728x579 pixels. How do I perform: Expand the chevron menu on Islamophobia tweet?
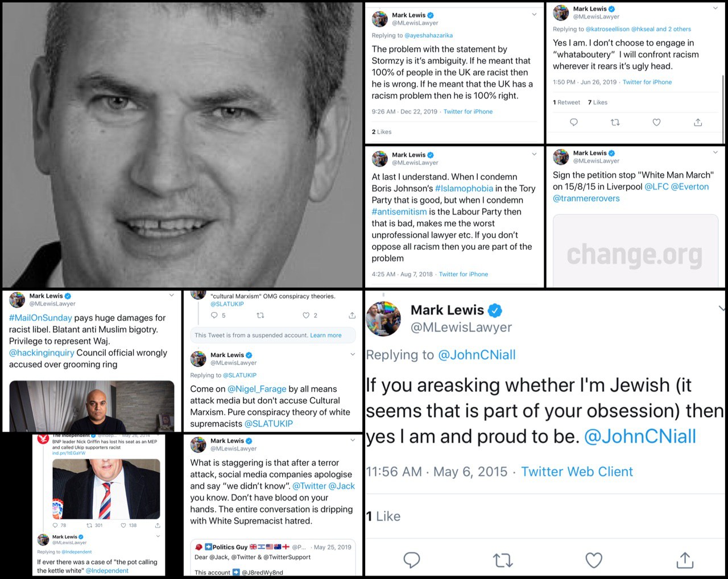coord(534,154)
